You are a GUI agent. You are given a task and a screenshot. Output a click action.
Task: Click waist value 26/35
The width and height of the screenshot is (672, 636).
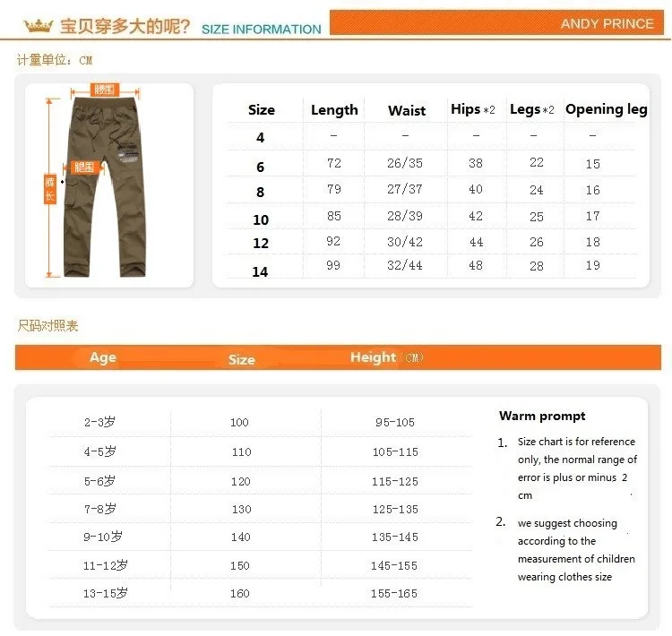[405, 163]
